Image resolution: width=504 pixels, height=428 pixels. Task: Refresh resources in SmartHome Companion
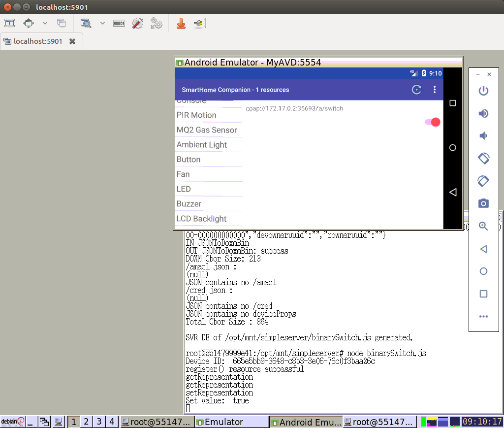pyautogui.click(x=416, y=90)
